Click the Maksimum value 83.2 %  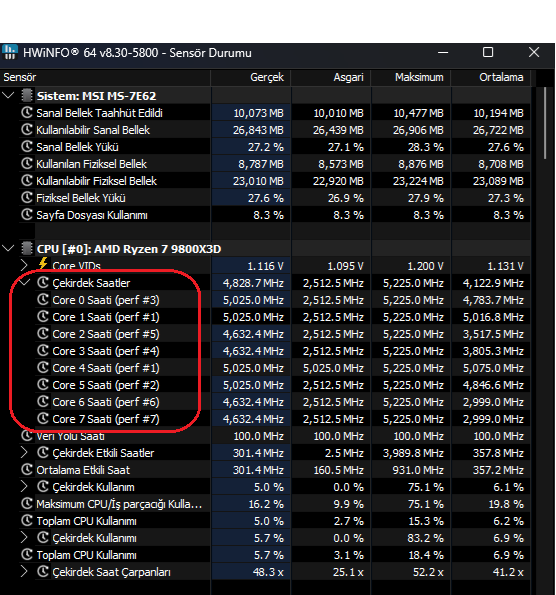click(426, 538)
